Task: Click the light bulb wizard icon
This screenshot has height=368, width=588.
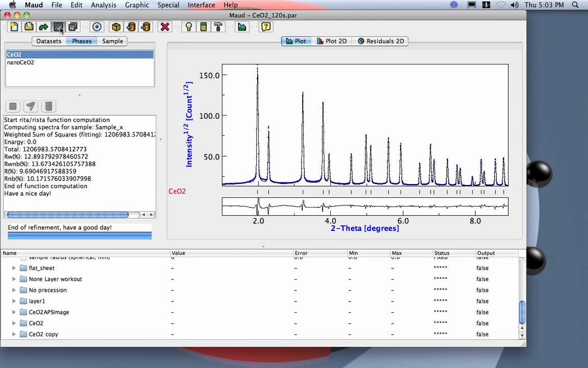Action: 189,27
